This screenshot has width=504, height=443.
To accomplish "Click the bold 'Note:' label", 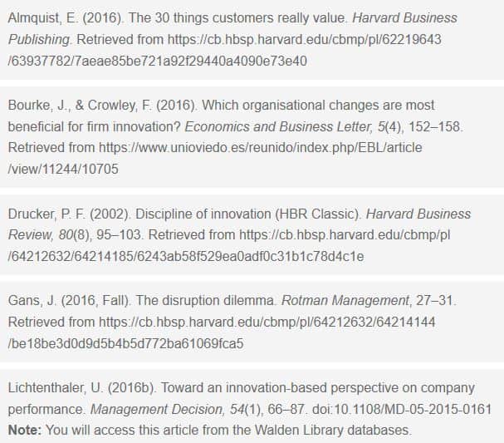I will pos(24,430).
